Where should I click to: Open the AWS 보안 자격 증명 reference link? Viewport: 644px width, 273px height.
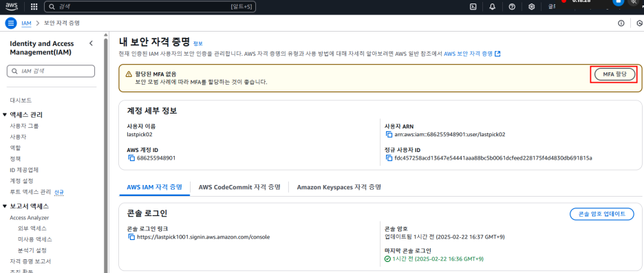pyautogui.click(x=469, y=54)
